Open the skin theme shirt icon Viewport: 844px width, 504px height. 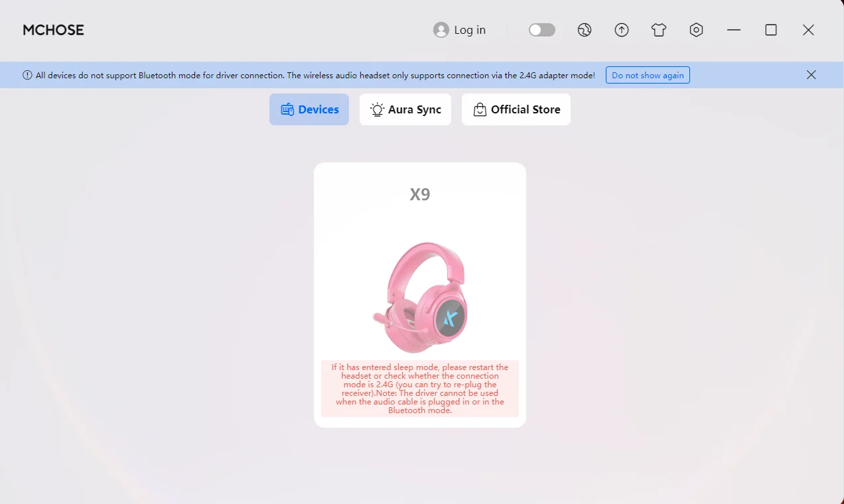pos(659,30)
